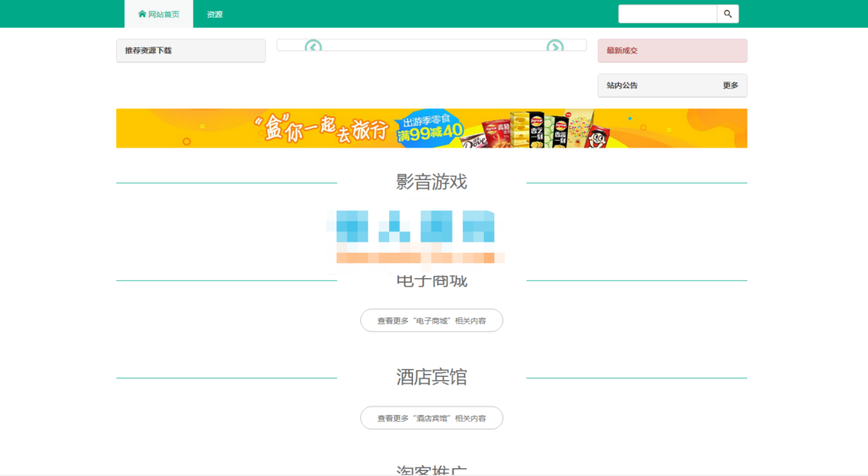This screenshot has width=868, height=476.
Task: Open 更多 link in 站内公告
Action: point(730,86)
